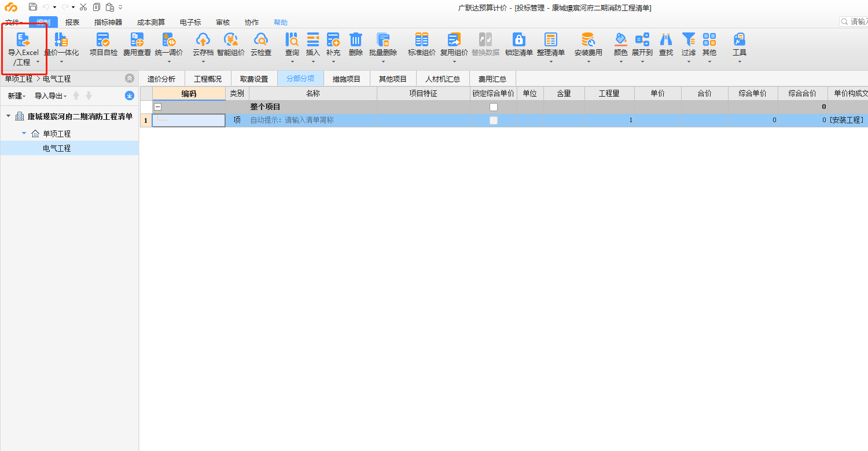The height and width of the screenshot is (451, 868).
Task: Switch to the 工程概况 tab
Action: tap(208, 79)
